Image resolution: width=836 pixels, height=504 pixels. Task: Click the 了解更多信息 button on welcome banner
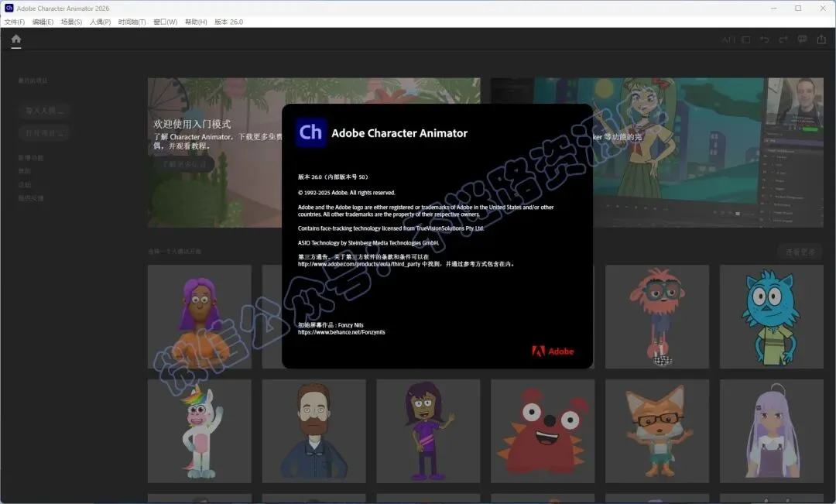coord(184,164)
